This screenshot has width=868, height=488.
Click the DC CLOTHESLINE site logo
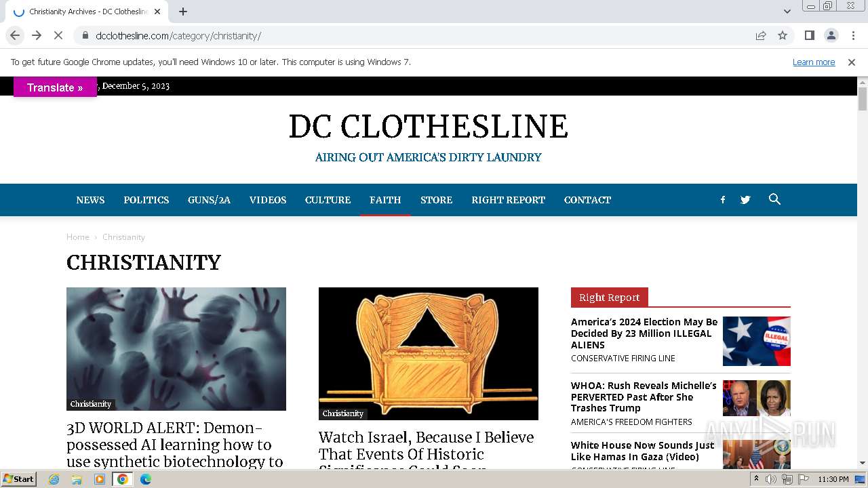(x=428, y=126)
